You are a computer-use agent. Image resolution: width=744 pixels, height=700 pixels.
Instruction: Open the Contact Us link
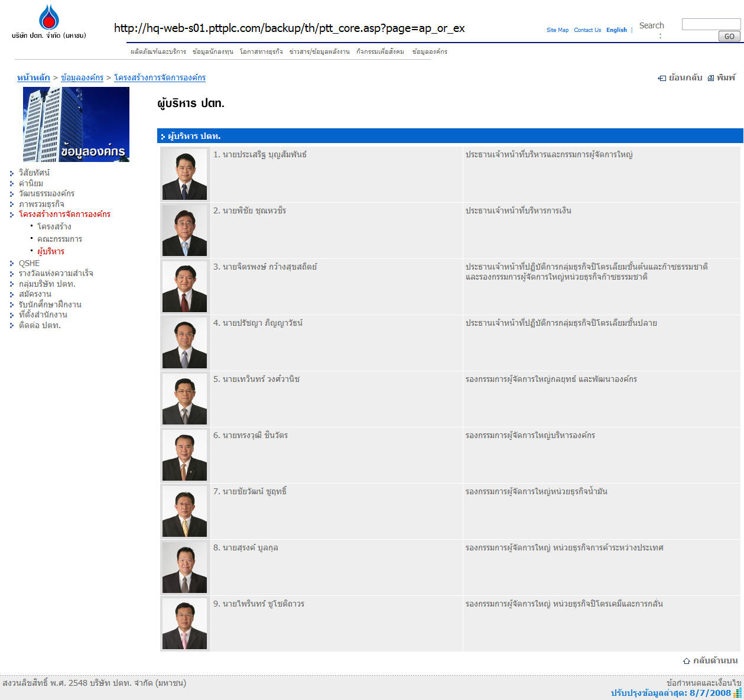coord(587,30)
